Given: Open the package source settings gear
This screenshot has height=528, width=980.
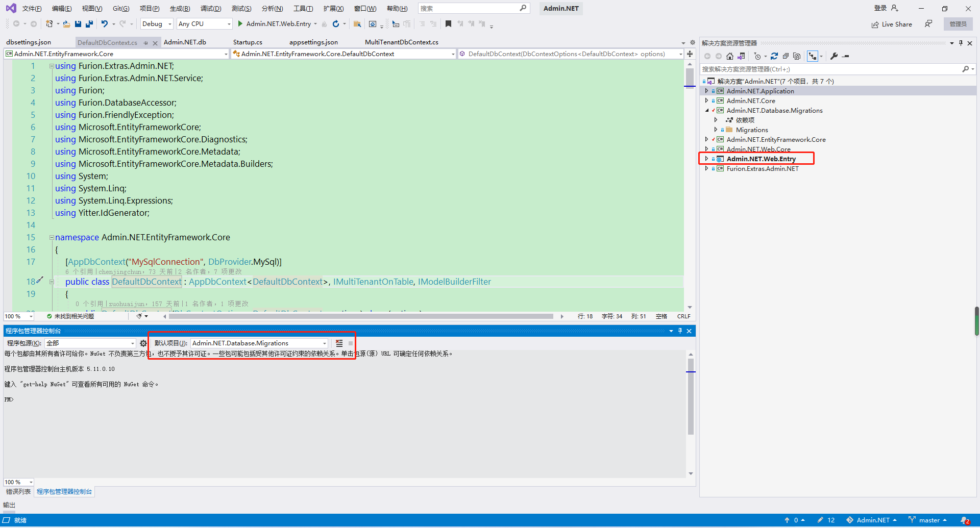Looking at the screenshot, I should (x=143, y=343).
